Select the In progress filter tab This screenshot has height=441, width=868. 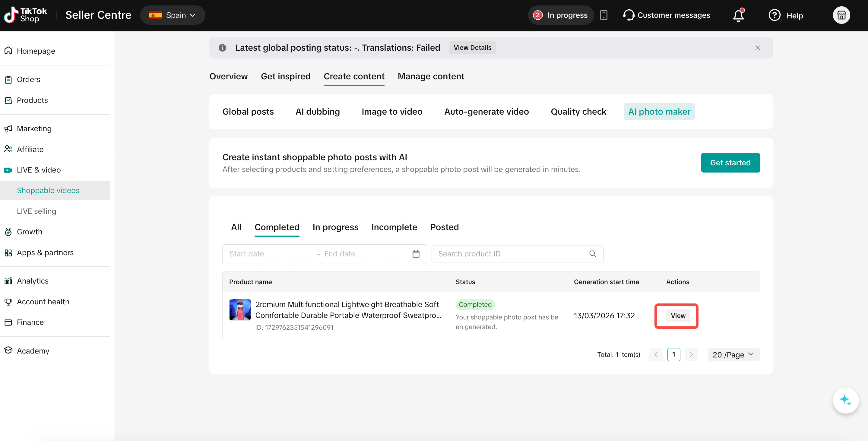(335, 227)
